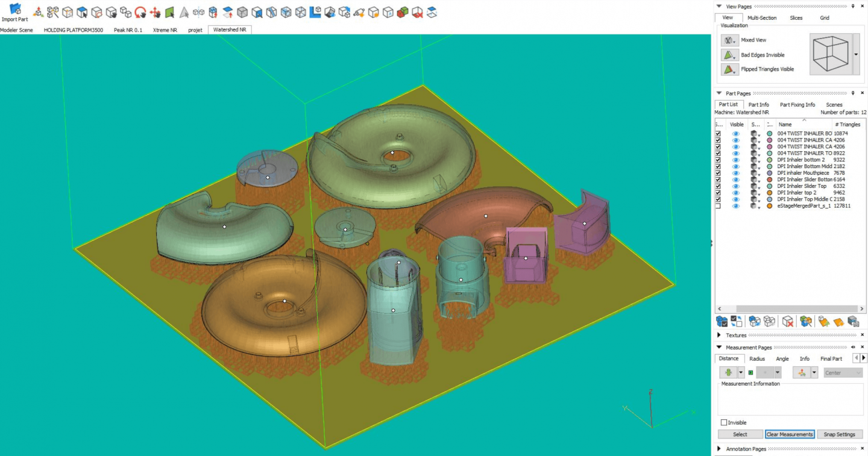
Task: Select the rotate tool in the toolbar
Action: click(139, 11)
